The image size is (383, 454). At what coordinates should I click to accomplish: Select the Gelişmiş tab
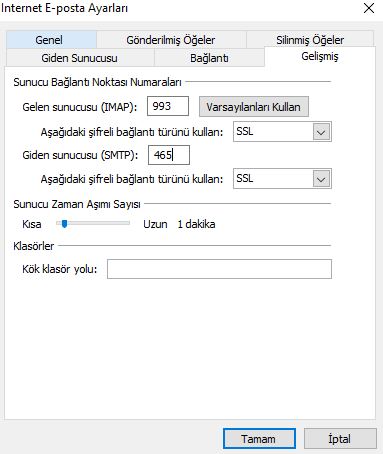pos(320,56)
